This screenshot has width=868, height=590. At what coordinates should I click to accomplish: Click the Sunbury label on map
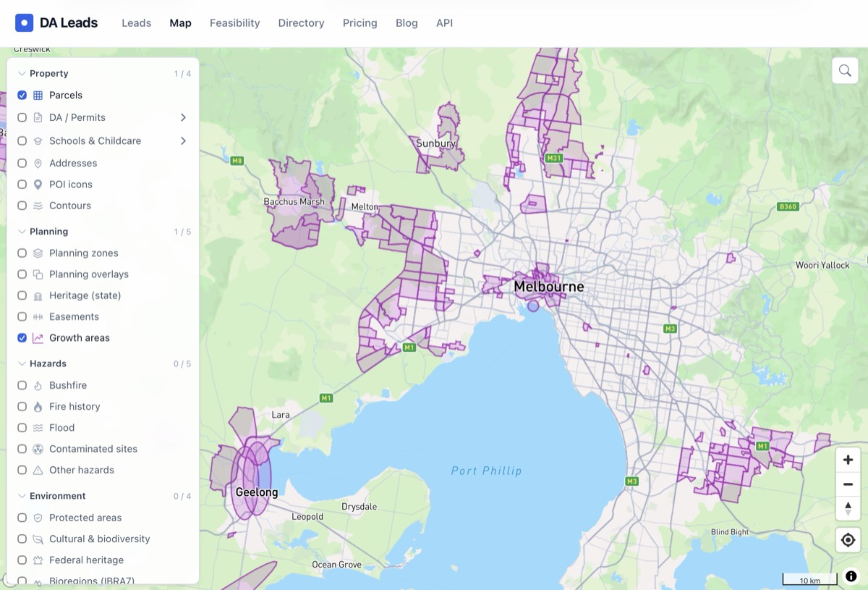pos(435,143)
